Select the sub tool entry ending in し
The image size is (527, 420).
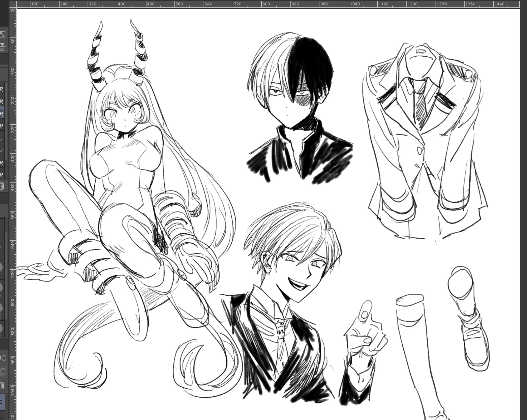(2, 138)
